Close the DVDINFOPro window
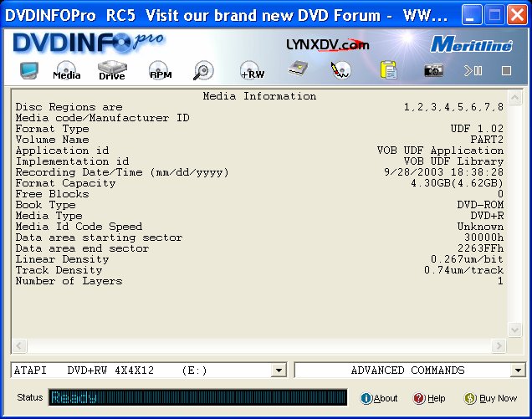This screenshot has height=419, width=532. pyautogui.click(x=517, y=15)
